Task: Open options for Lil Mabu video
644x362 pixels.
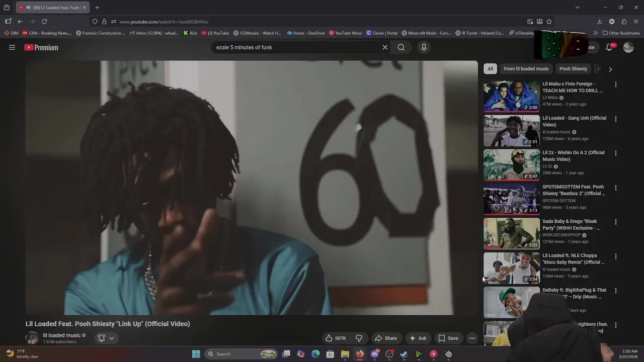Action: pyautogui.click(x=615, y=84)
